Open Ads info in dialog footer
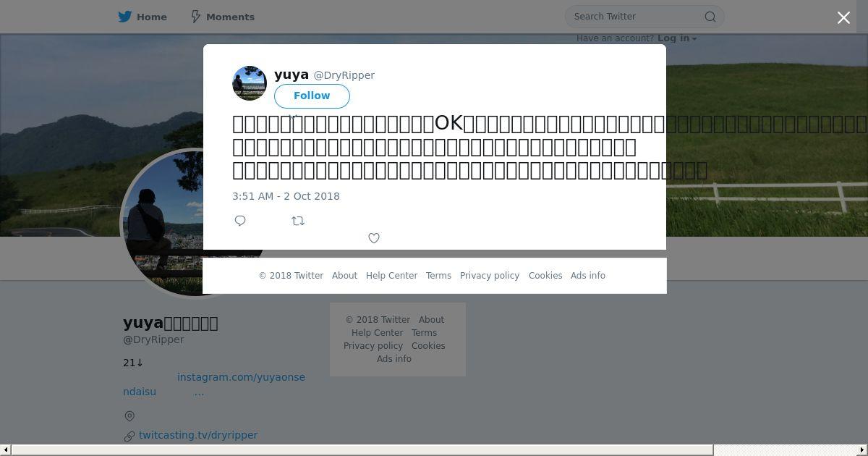 click(588, 276)
